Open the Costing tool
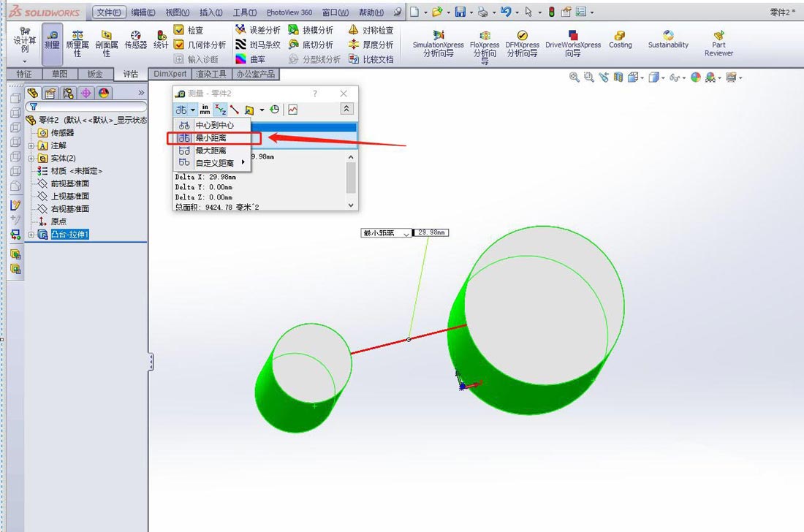The image size is (804, 532). tap(620, 39)
